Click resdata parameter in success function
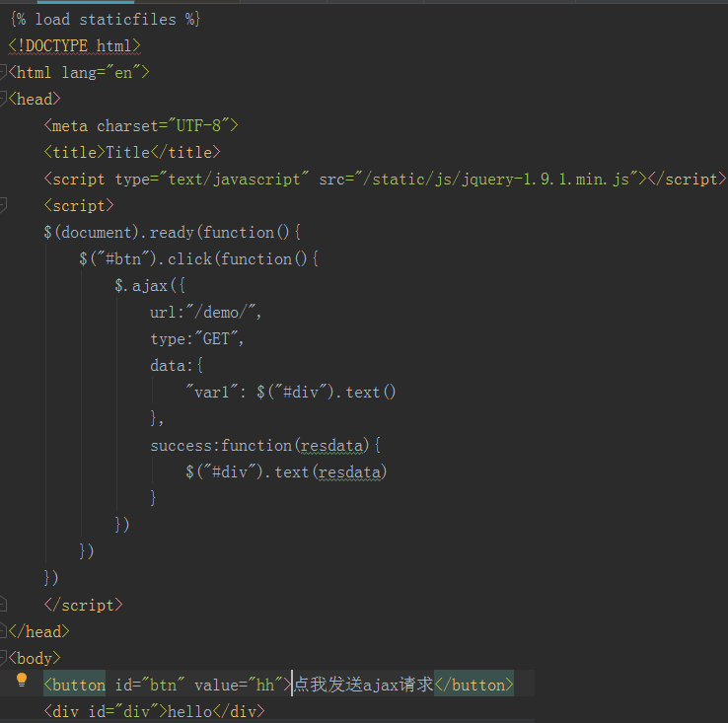728x723 pixels. click(x=331, y=445)
